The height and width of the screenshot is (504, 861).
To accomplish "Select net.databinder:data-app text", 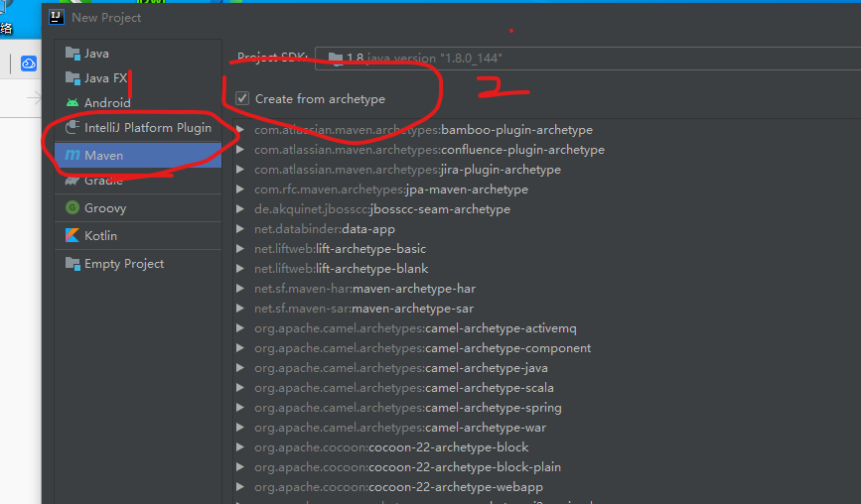I will pos(325,229).
